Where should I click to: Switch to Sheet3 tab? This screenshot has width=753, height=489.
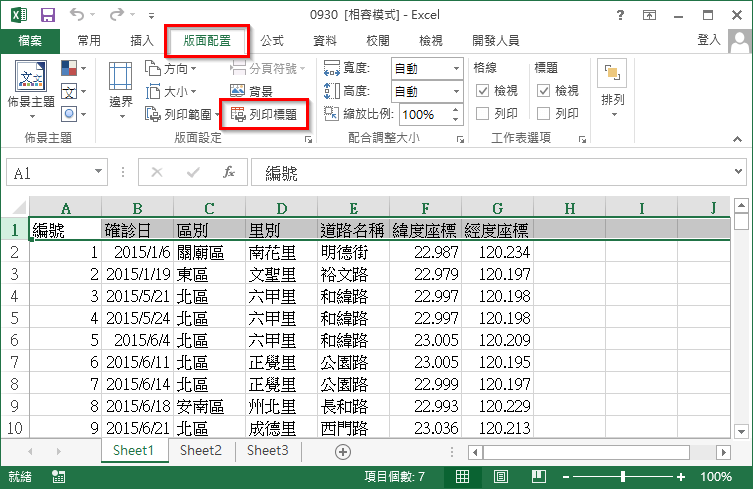(x=267, y=451)
